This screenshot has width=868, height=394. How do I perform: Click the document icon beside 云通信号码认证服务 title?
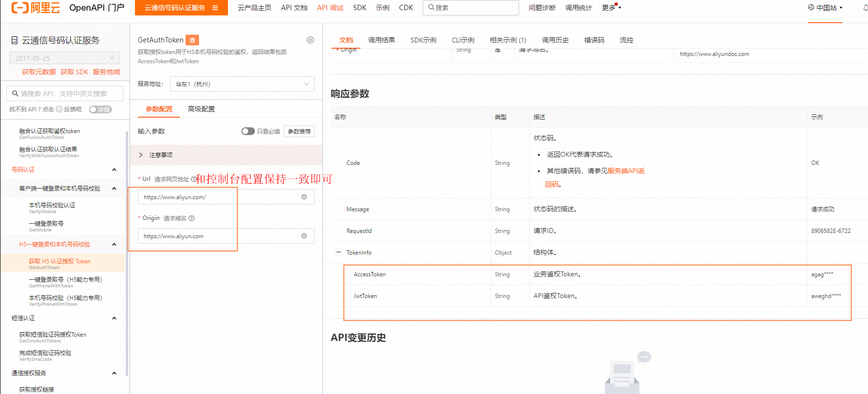tap(14, 41)
